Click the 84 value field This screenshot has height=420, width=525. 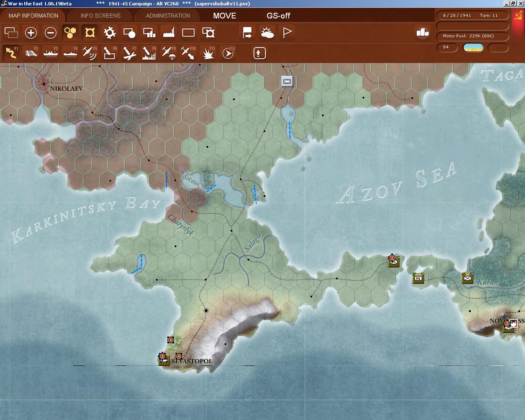(448, 47)
